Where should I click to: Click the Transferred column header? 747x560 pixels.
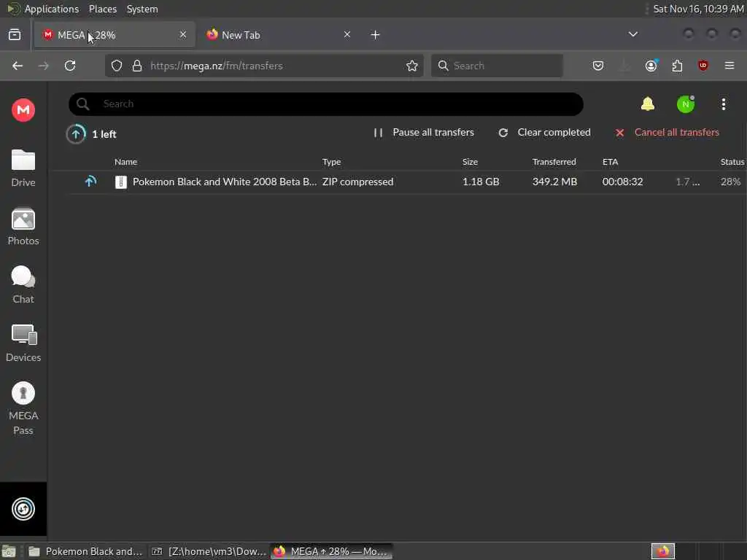coord(554,162)
